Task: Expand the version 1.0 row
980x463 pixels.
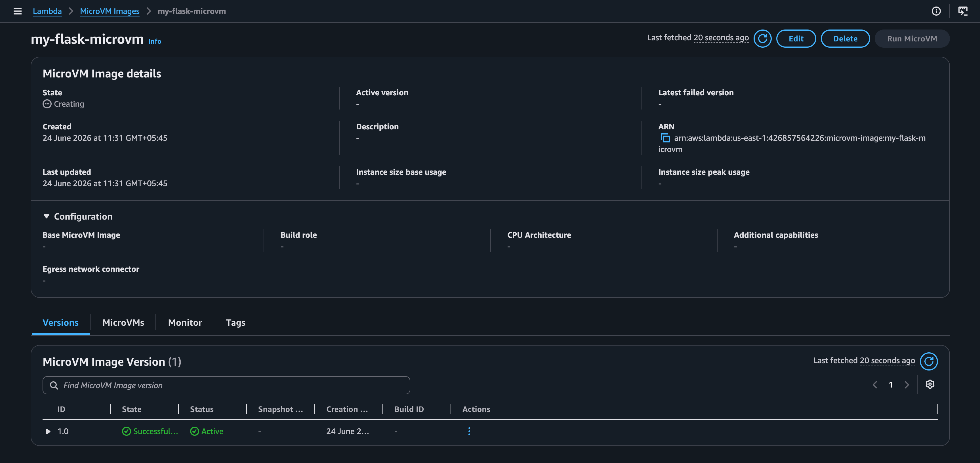Action: [48, 432]
